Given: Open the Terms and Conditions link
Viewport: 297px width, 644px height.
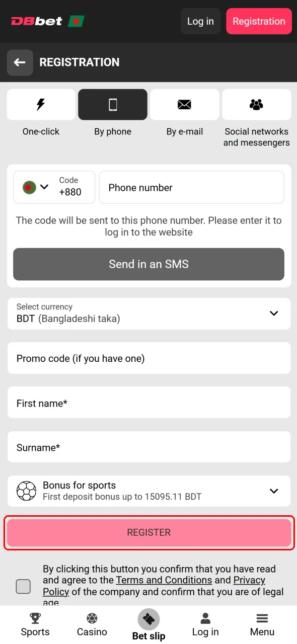Looking at the screenshot, I should click(x=164, y=580).
